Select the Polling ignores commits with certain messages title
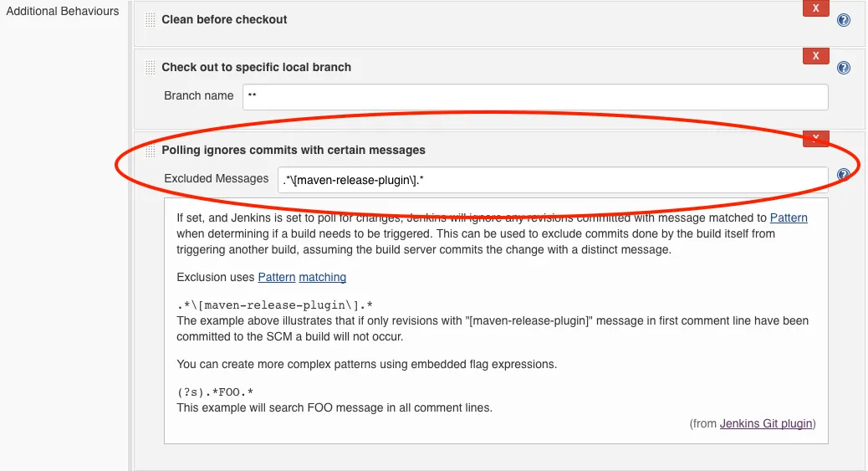This screenshot has height=471, width=868. 294,151
